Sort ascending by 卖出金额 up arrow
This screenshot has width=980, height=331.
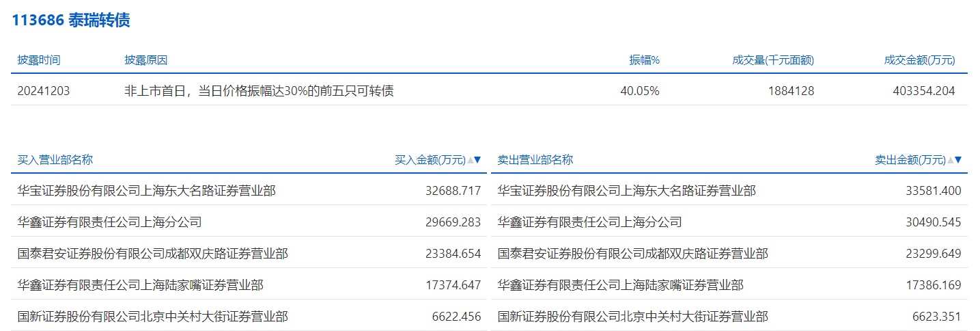[951, 160]
